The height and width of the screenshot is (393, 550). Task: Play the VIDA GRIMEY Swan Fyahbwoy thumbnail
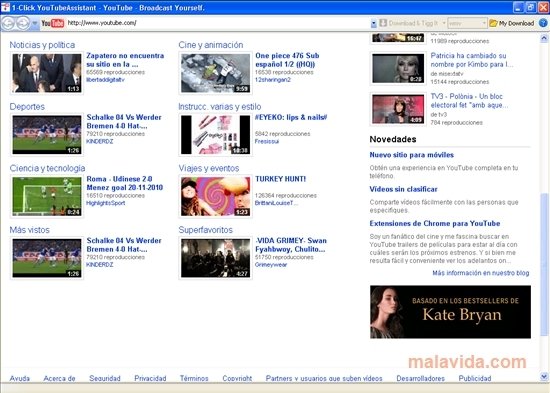(216, 258)
